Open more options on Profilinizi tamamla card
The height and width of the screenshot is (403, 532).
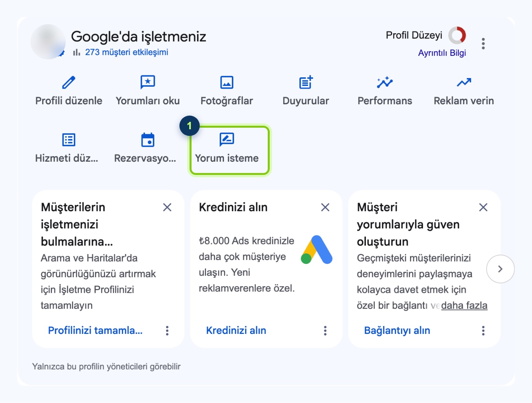167,331
